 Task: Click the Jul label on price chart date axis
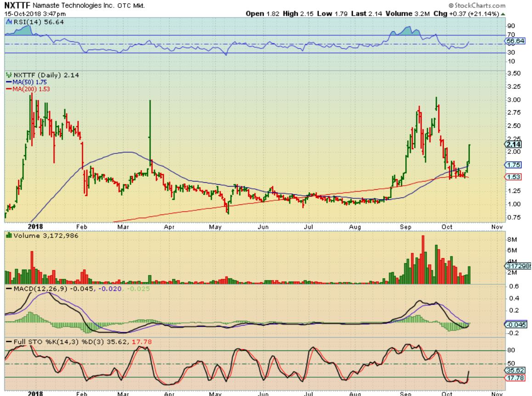(308, 226)
